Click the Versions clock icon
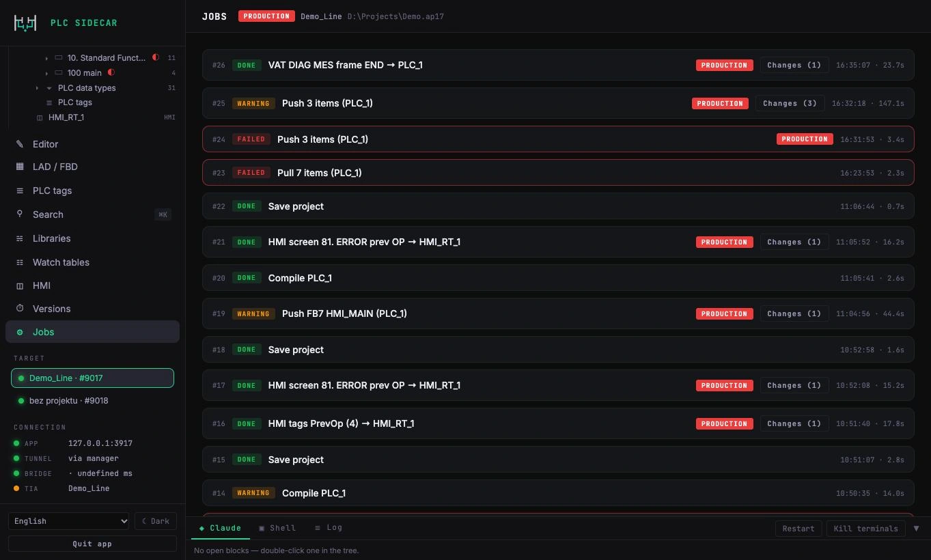Viewport: 931px width, 560px height. pos(20,308)
